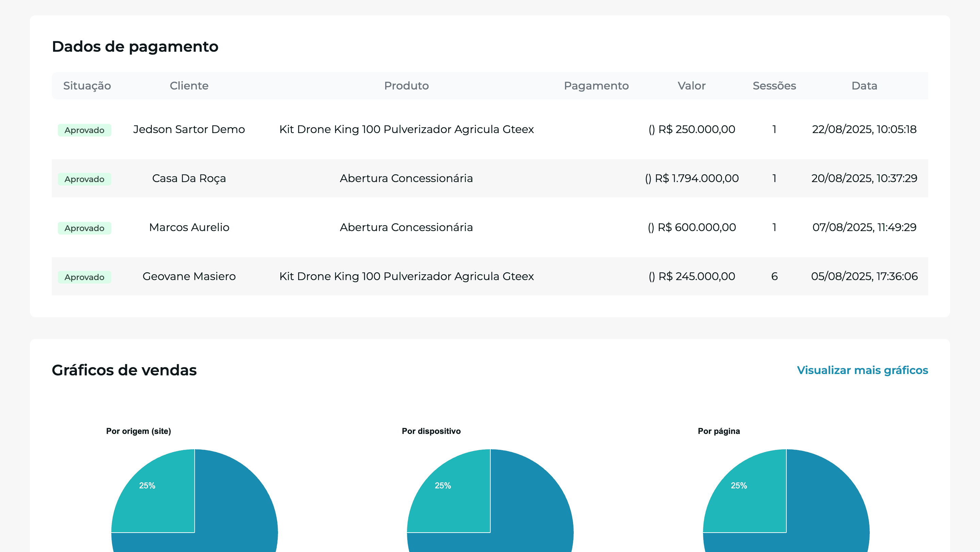Click Aprovado badge for Casa Da Roça

coord(84,179)
